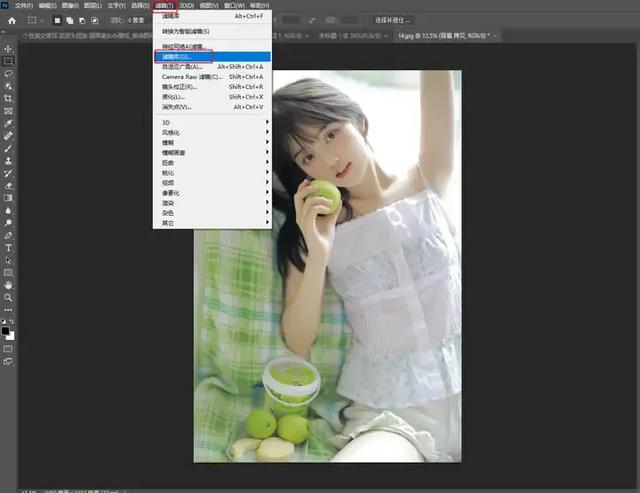Select the Brush tool

pos(8,148)
